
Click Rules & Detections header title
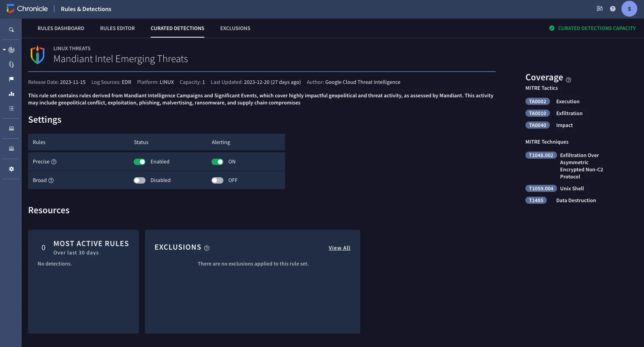(86, 9)
